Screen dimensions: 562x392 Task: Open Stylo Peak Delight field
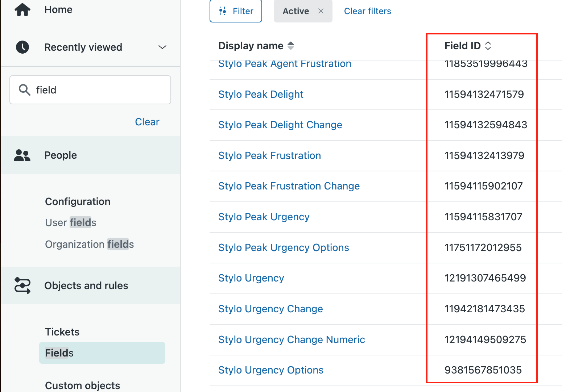coord(261,94)
